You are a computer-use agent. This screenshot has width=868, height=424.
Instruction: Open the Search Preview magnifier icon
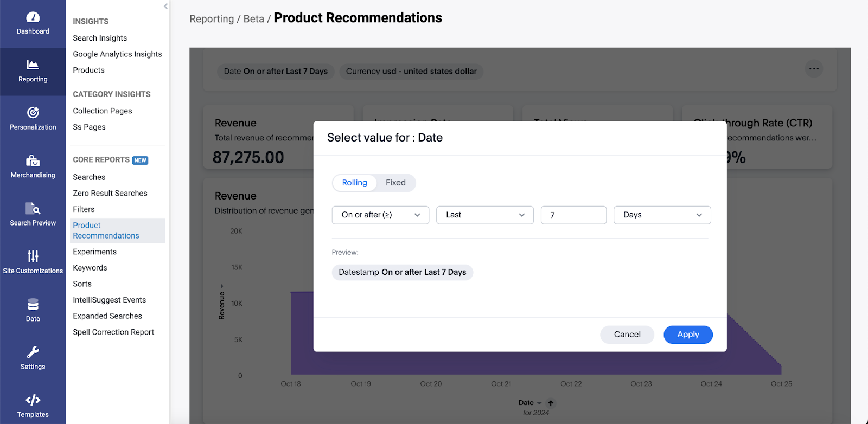33,208
